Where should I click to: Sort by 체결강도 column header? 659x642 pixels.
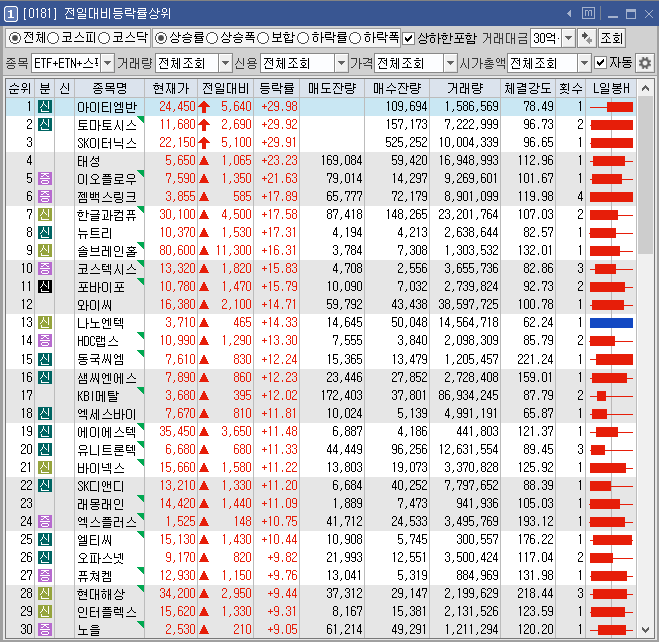pyautogui.click(x=528, y=88)
